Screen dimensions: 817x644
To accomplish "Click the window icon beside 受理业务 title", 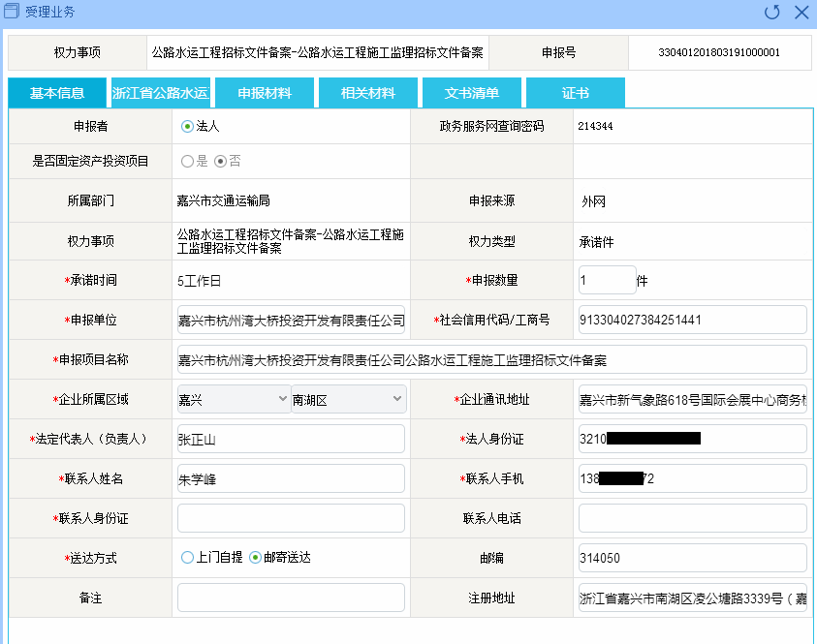I will 13,12.
